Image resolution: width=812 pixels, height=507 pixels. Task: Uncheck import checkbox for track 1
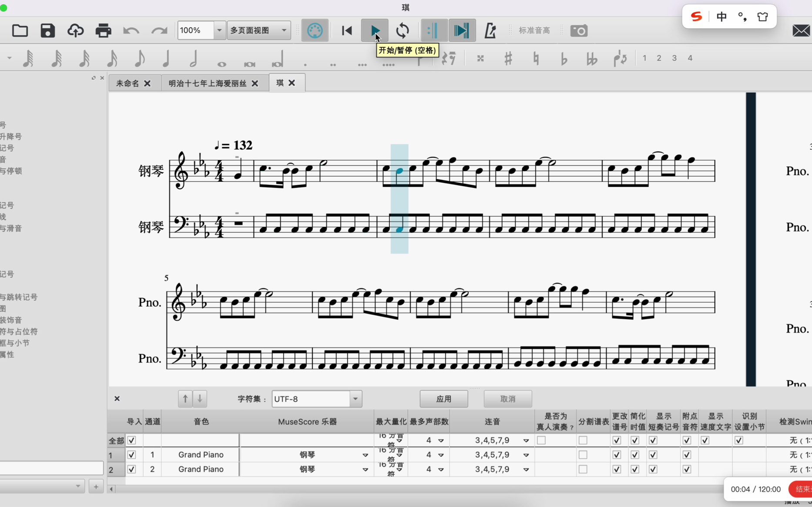click(x=131, y=455)
